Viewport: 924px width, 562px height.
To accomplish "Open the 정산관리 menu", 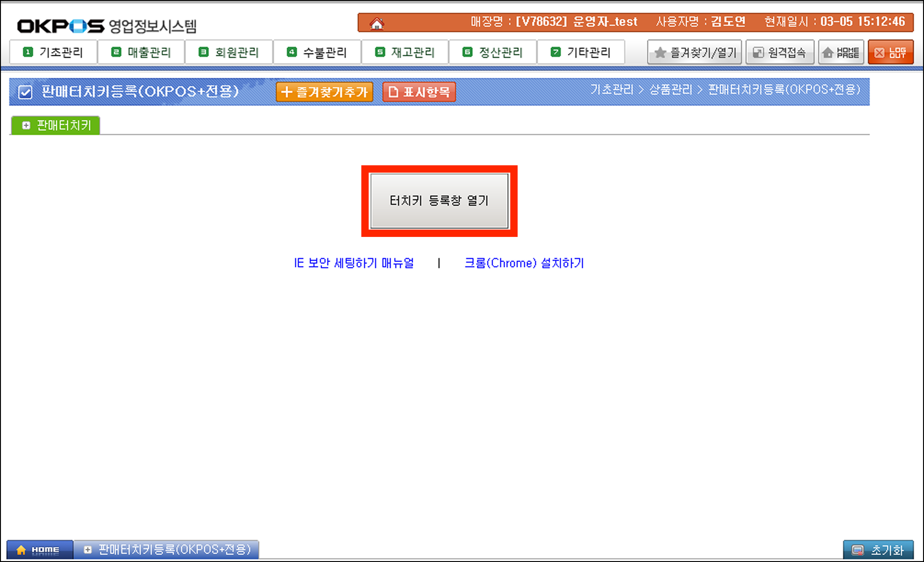I will [493, 52].
